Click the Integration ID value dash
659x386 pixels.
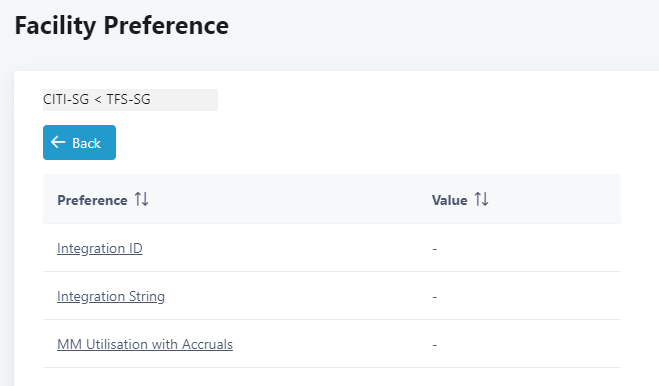[435, 249]
